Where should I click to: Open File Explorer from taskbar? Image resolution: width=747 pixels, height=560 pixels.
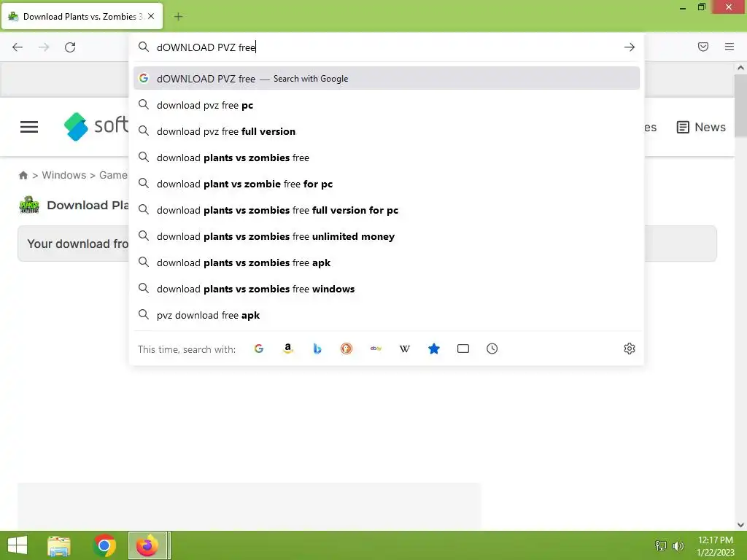pos(59,545)
